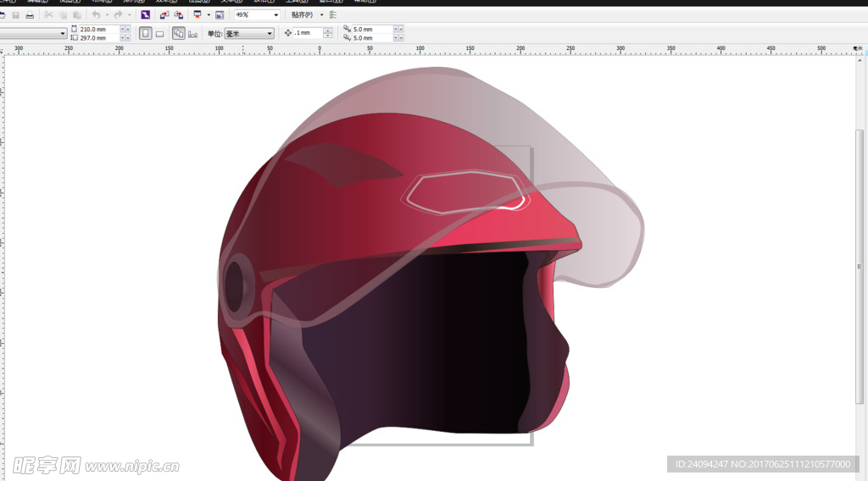Screen dimensions: 868x481
Task: Toggle apply layout to all pages
Action: click(178, 34)
